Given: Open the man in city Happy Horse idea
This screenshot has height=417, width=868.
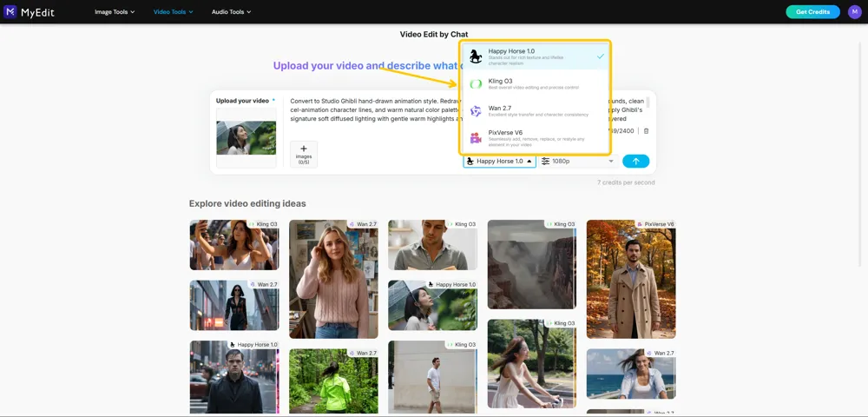Looking at the screenshot, I should click(234, 376).
